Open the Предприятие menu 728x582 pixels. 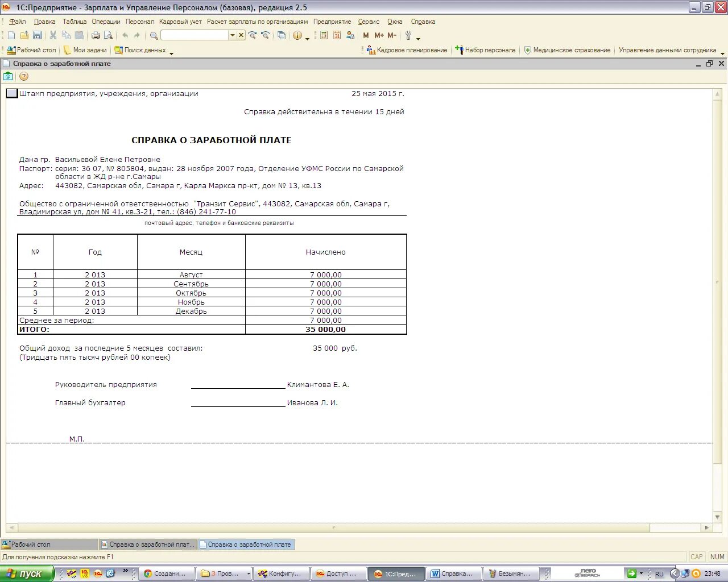(x=332, y=22)
